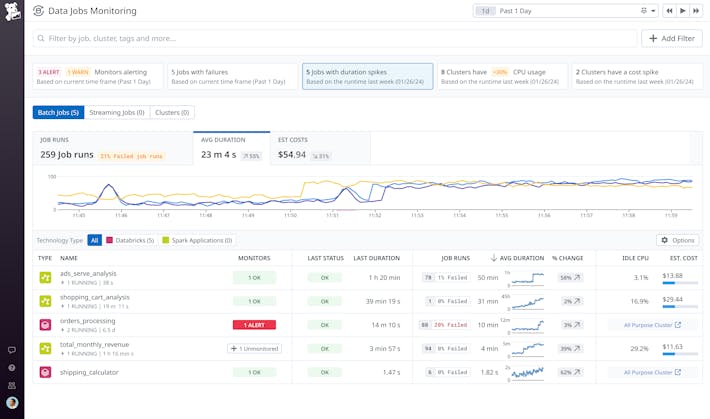Step time frame back with the rewind icon
The width and height of the screenshot is (710, 419).
tap(671, 11)
